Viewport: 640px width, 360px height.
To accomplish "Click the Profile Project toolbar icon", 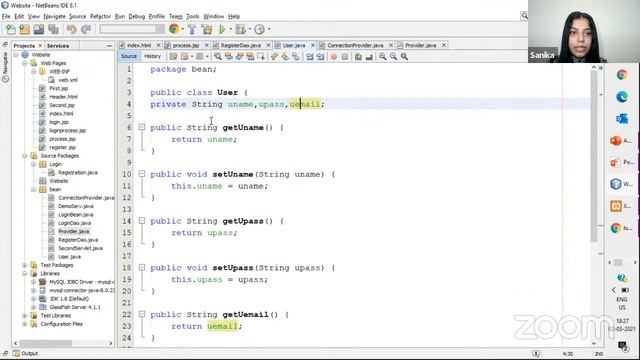I will click(x=259, y=29).
